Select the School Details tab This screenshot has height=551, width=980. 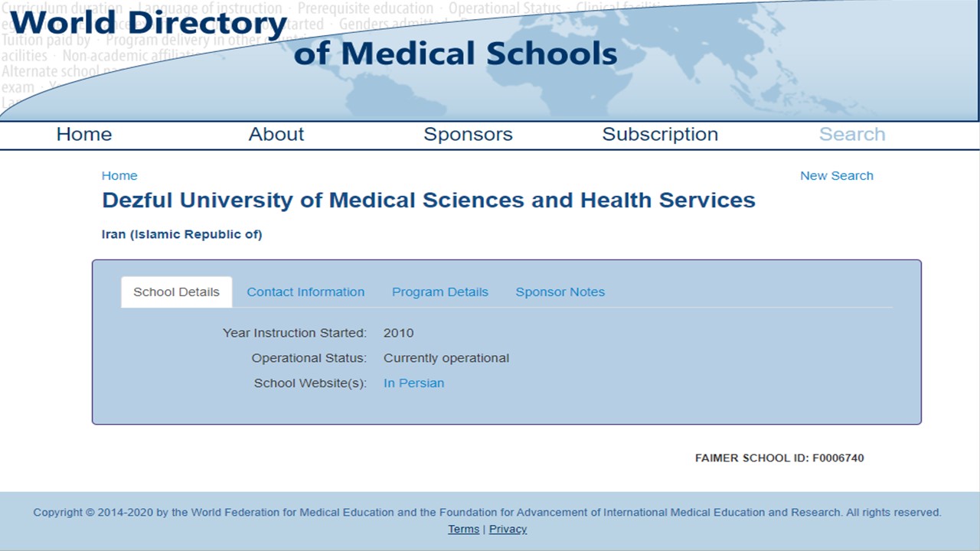(x=176, y=292)
